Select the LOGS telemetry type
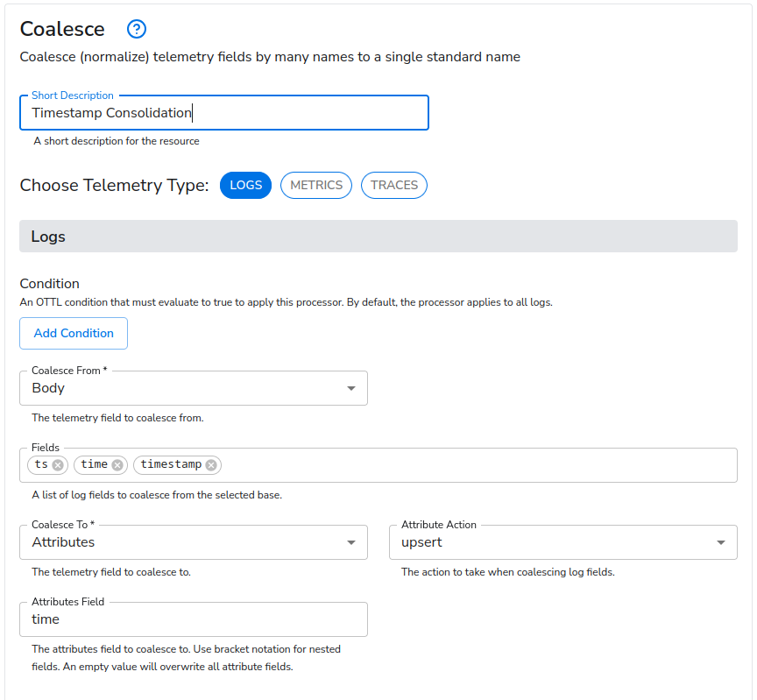This screenshot has height=700, width=757. coord(245,185)
